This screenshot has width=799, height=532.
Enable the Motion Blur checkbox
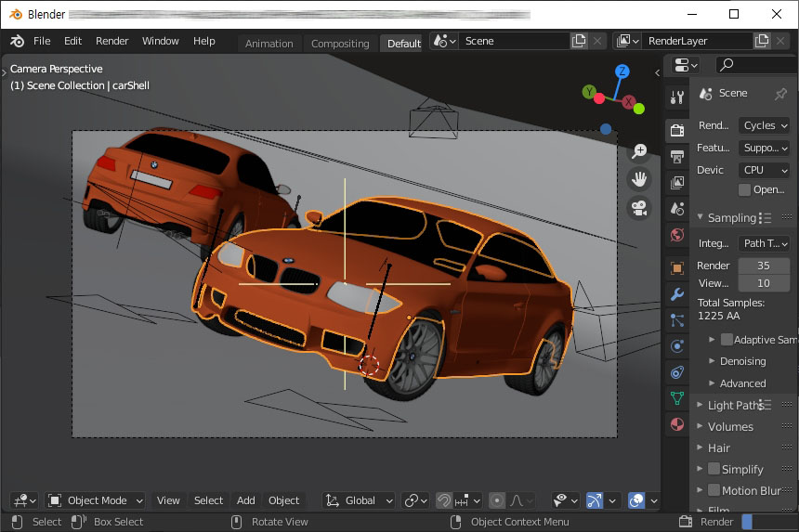coord(714,490)
